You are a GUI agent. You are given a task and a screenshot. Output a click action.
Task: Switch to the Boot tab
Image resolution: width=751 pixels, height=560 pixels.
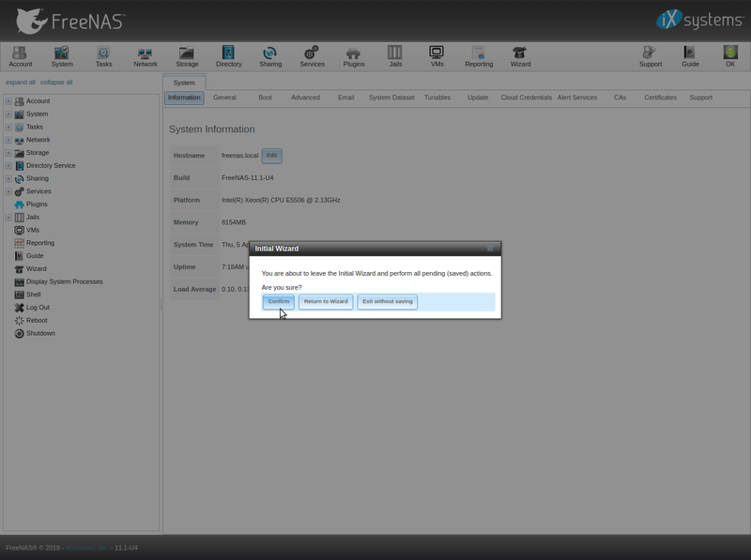click(265, 98)
